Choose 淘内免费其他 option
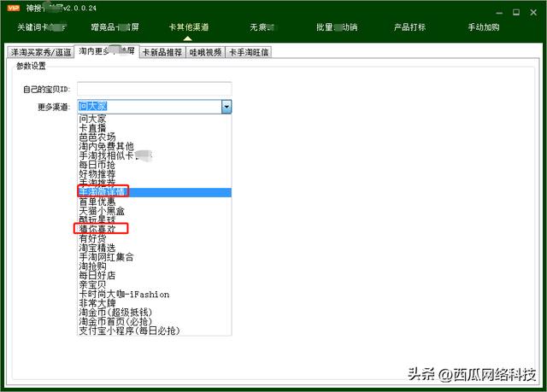The image size is (547, 392). click(x=154, y=146)
